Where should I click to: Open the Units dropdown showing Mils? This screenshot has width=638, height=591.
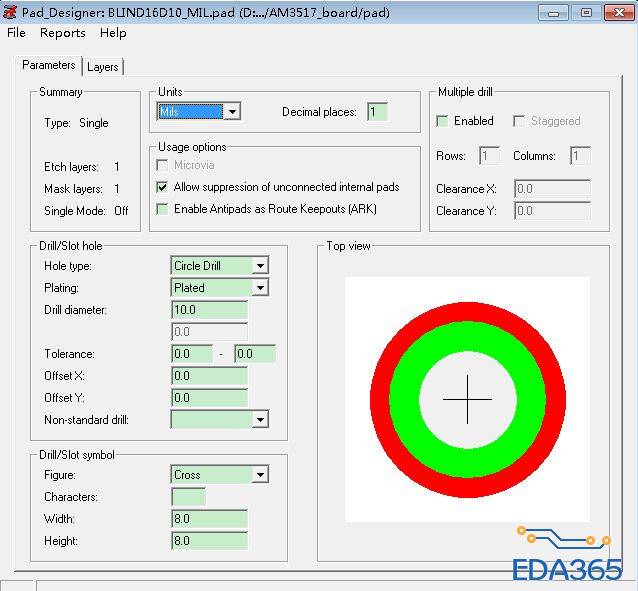pos(199,112)
